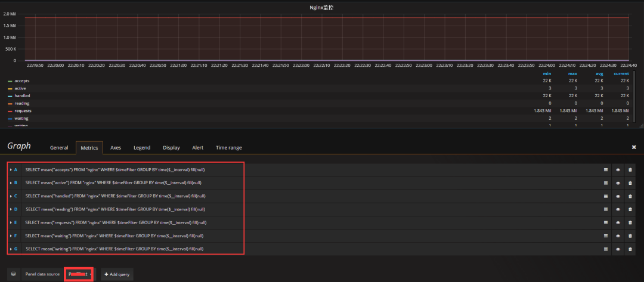Click the accepts series color line
The width and height of the screenshot is (644, 282).
[x=10, y=81]
